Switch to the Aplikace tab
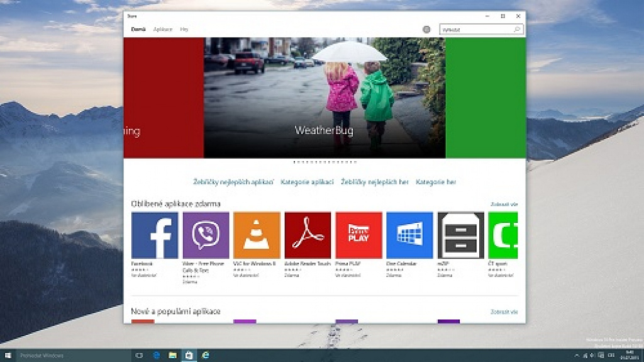Viewport: 644px width, 362px height. 163,29
